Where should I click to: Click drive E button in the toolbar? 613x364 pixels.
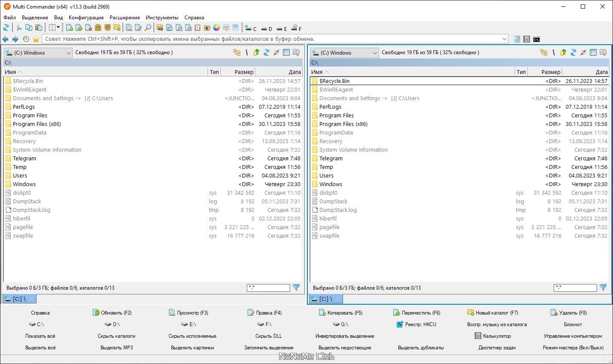coord(282,28)
